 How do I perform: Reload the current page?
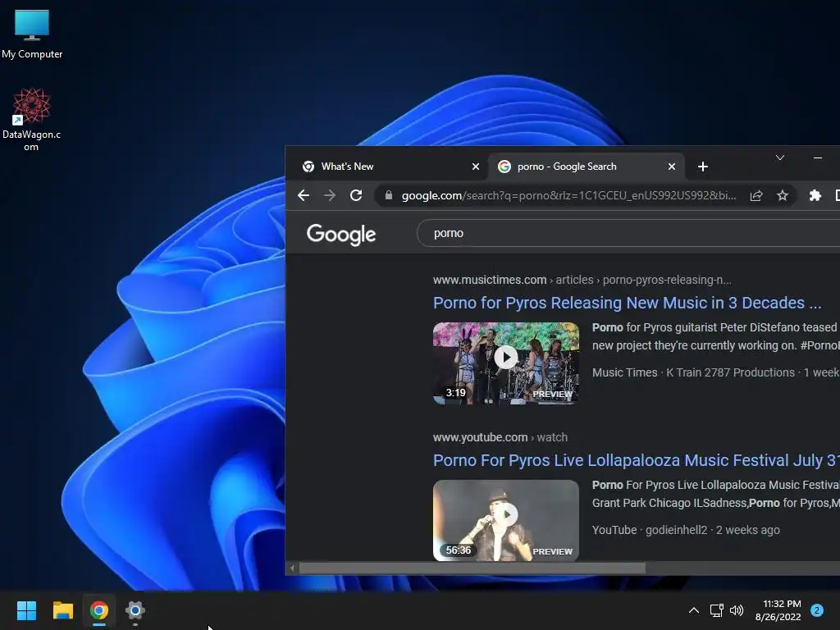356,195
